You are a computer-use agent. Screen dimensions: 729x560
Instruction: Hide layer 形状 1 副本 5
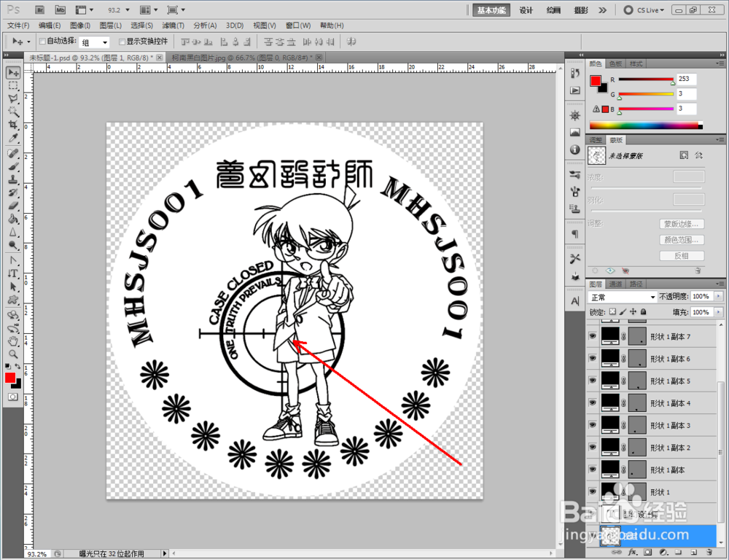click(x=592, y=381)
